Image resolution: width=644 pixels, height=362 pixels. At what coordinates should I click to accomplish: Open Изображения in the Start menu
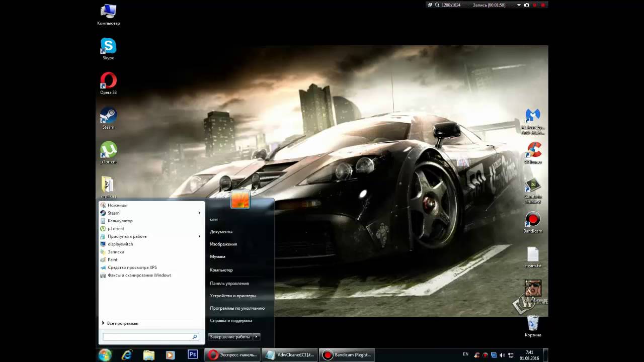click(x=223, y=244)
